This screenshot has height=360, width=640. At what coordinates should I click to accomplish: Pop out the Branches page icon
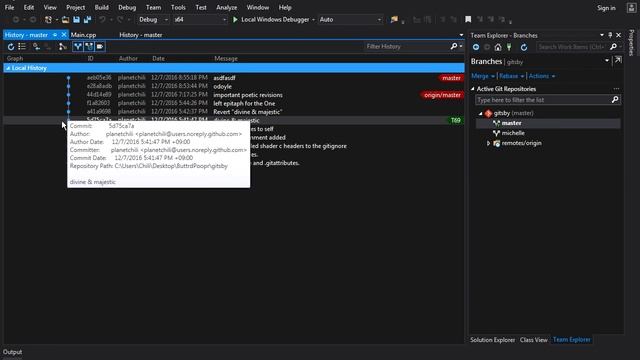click(x=618, y=60)
